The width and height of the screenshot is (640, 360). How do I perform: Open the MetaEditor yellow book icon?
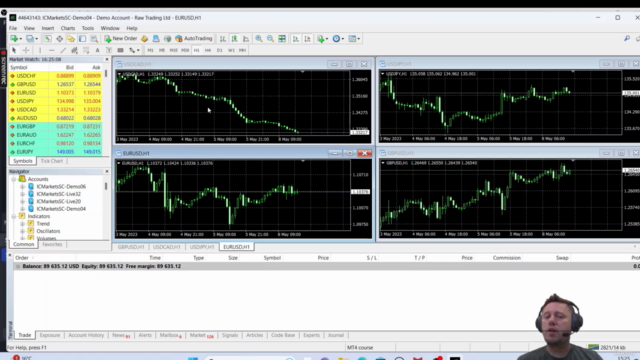(144, 39)
